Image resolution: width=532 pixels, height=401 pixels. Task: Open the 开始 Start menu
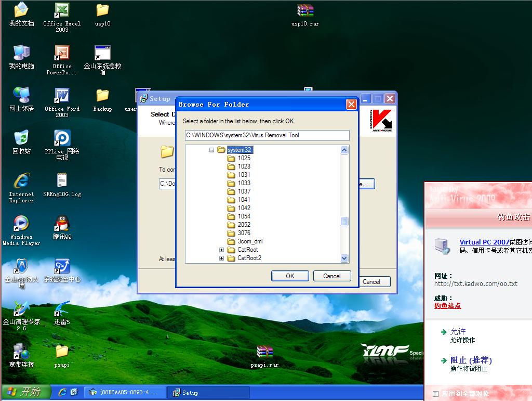coord(26,392)
